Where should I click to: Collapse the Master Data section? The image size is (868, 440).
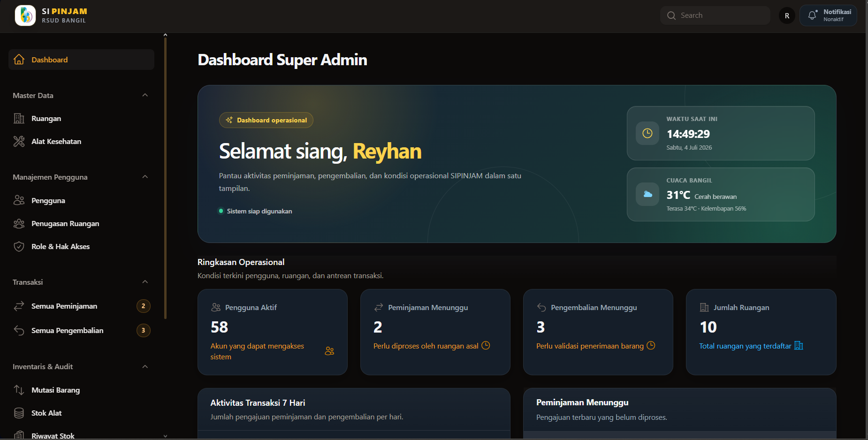pos(145,95)
